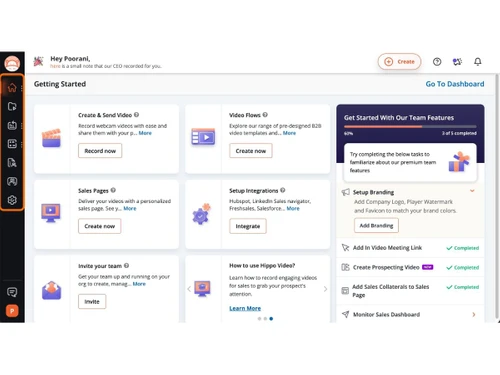500x375 pixels.
Task: Click info icon next to Video Flows
Action: pos(265,115)
